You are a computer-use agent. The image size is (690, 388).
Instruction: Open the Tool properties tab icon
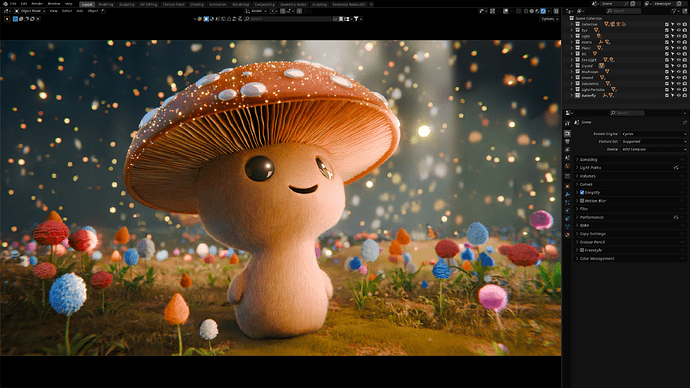pos(567,123)
